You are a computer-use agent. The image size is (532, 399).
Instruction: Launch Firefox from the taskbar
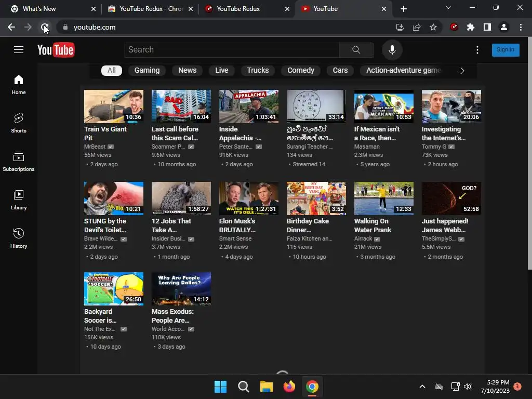[x=289, y=387]
